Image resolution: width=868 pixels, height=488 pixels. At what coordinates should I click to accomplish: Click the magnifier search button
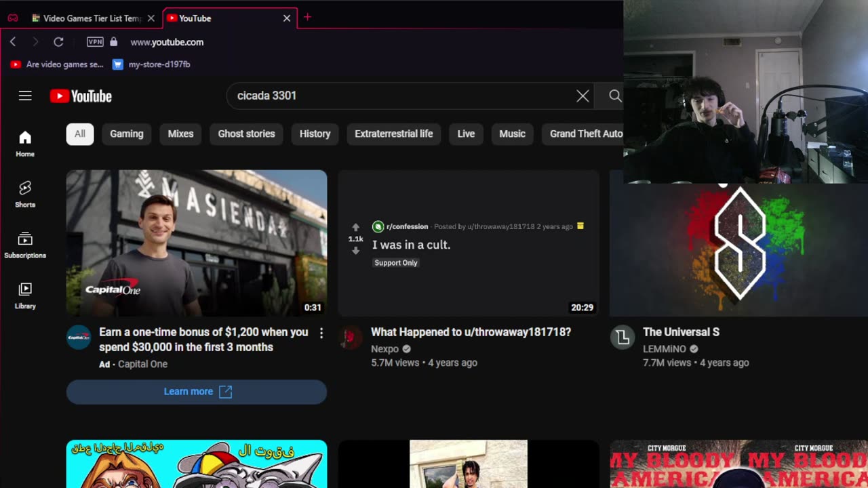click(x=615, y=96)
